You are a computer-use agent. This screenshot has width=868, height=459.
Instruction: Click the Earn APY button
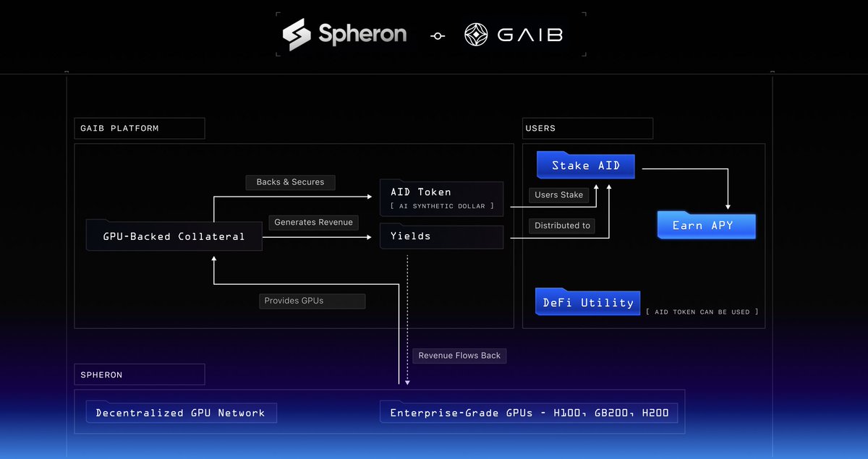coord(707,226)
